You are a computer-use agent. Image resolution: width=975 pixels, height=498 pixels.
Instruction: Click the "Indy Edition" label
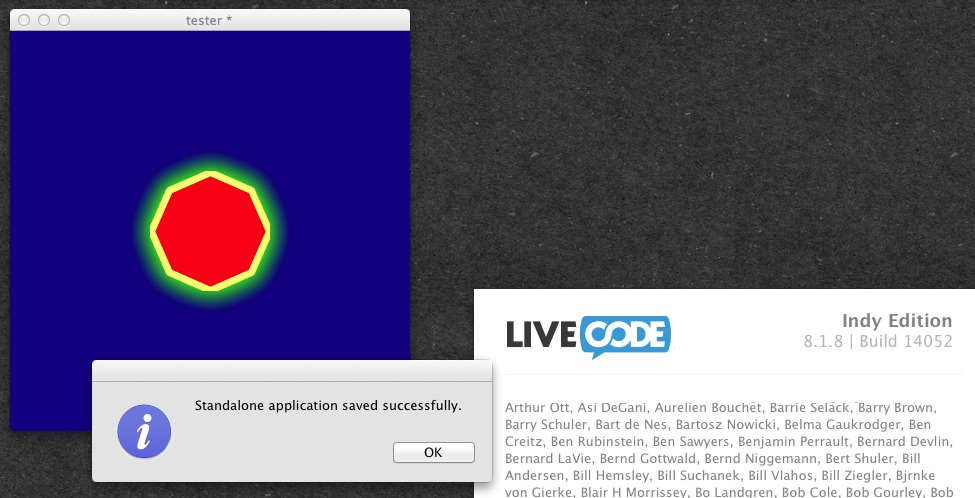897,321
